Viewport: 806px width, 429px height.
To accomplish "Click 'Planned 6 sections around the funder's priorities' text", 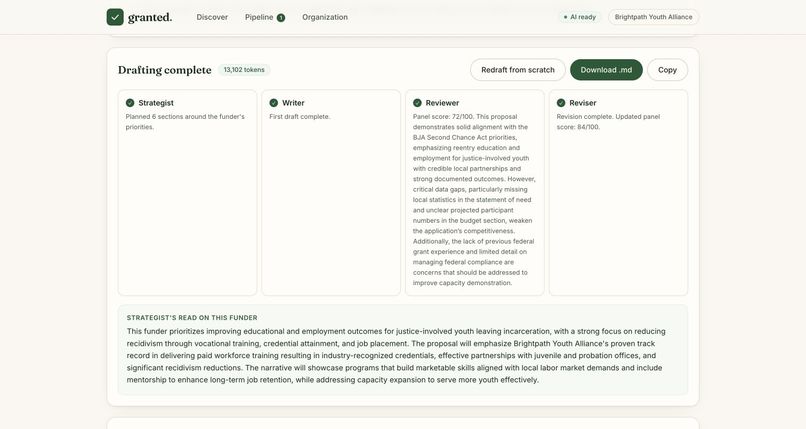I will [185, 122].
